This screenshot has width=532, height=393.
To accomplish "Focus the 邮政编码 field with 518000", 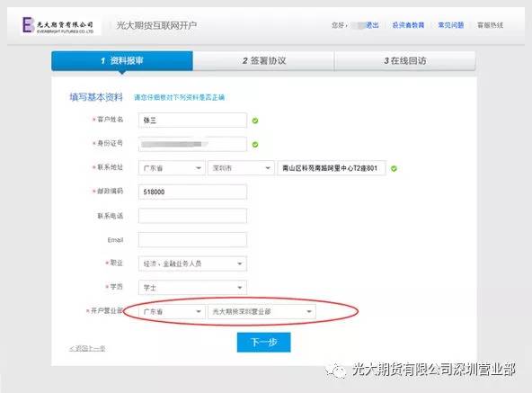I will (192, 192).
